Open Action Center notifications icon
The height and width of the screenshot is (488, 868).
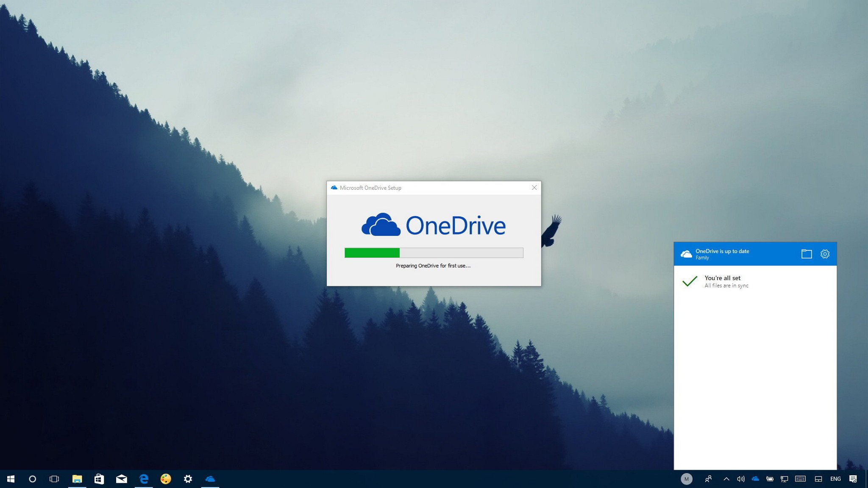click(x=853, y=479)
